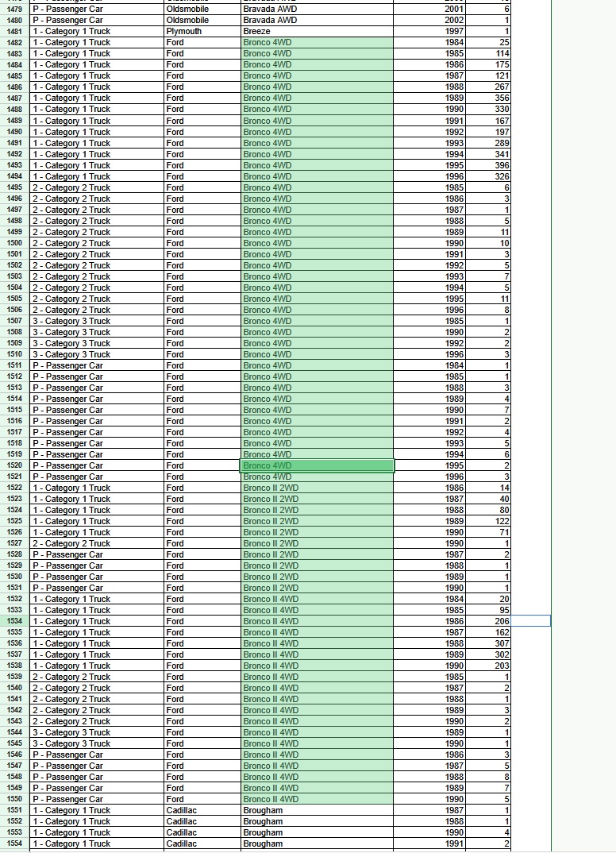Click the Bravada AWD cell in row 1480
Image resolution: width=616 pixels, height=853 pixels.
[x=317, y=20]
